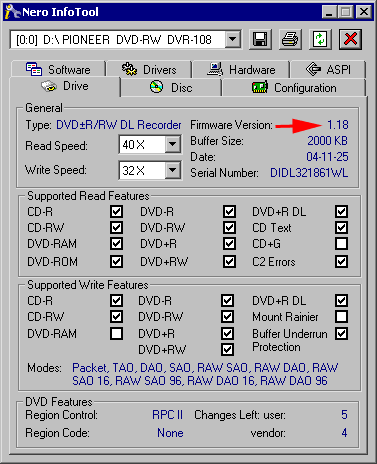
Task: Enable the CD+G read checkbox
Action: pos(341,244)
